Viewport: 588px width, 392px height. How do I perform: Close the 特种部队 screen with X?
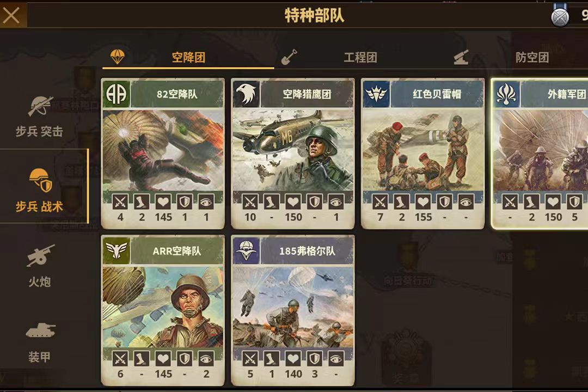tap(11, 16)
